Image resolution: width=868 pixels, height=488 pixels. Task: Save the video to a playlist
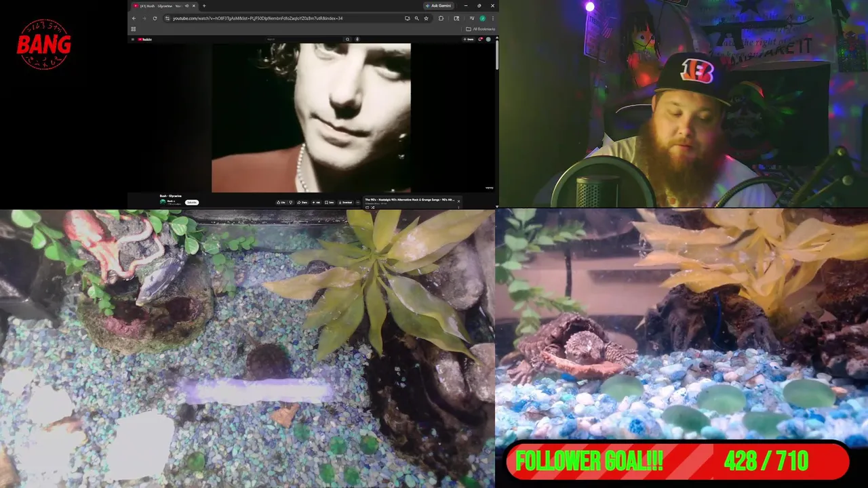[330, 202]
